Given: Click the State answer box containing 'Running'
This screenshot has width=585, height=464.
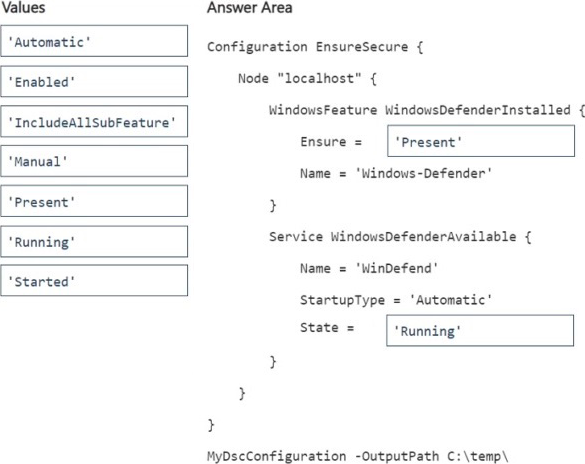Looking at the screenshot, I should coord(480,330).
